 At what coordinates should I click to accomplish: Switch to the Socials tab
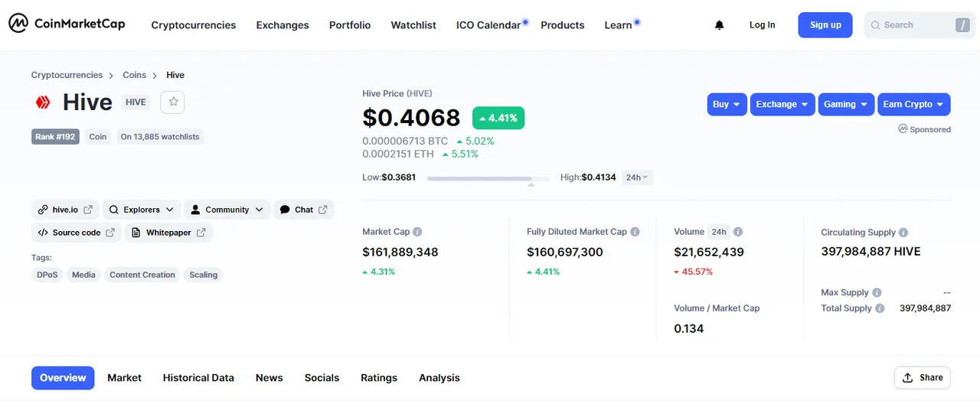(x=322, y=378)
